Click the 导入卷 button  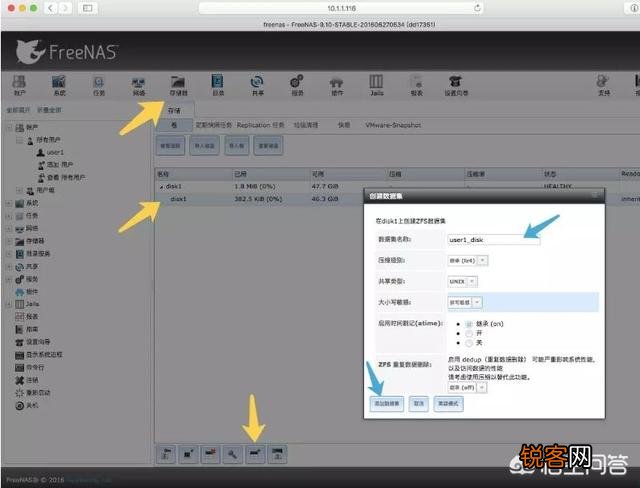(236, 146)
